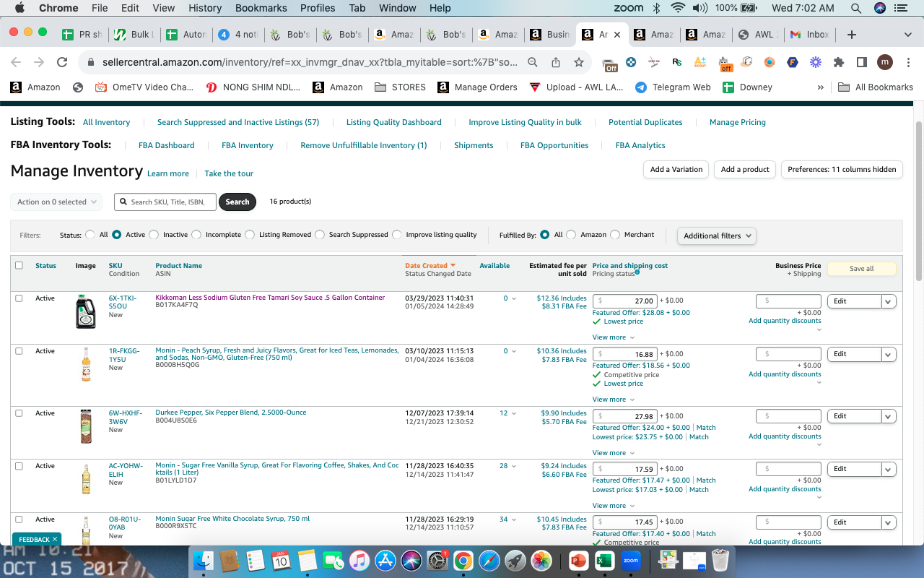Go back with the browser back arrow
The image size is (924, 578).
[16, 62]
